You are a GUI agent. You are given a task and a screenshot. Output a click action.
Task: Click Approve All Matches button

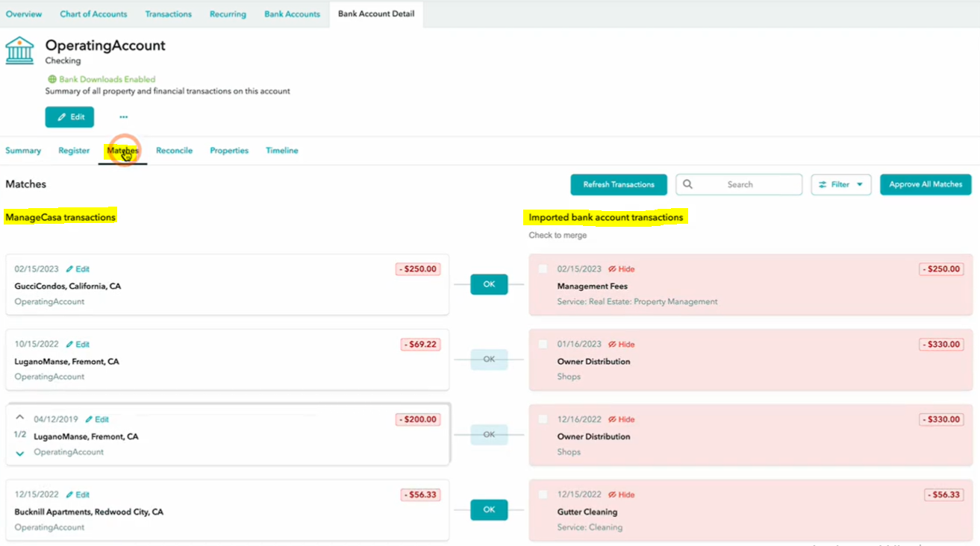point(926,184)
